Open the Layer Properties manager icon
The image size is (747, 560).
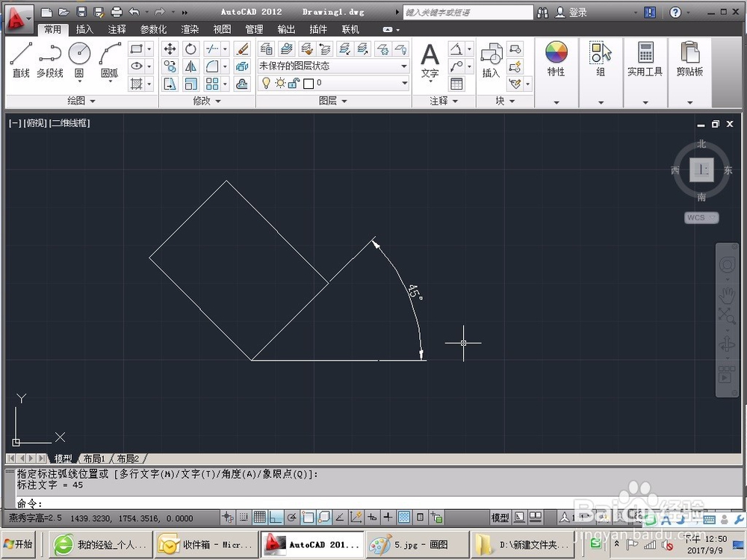pos(267,49)
